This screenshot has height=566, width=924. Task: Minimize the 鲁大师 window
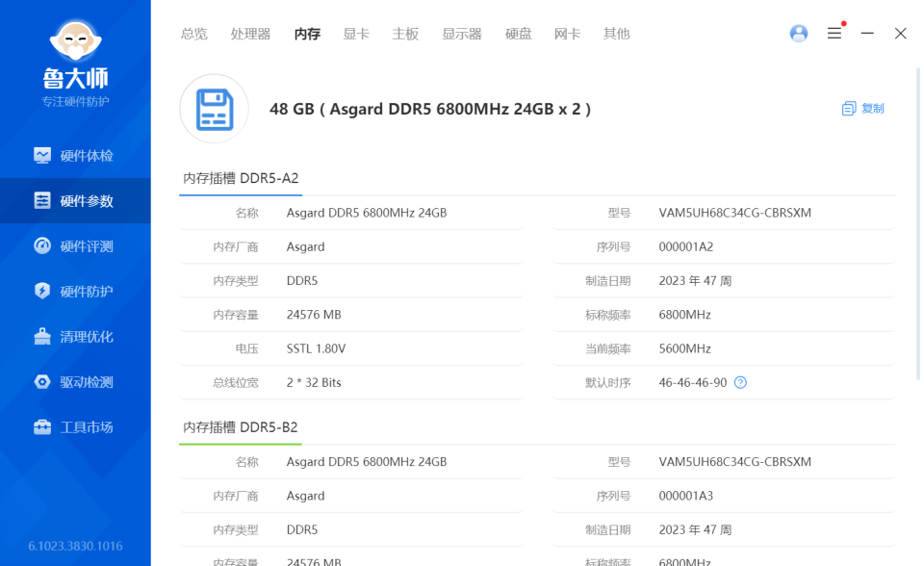867,34
